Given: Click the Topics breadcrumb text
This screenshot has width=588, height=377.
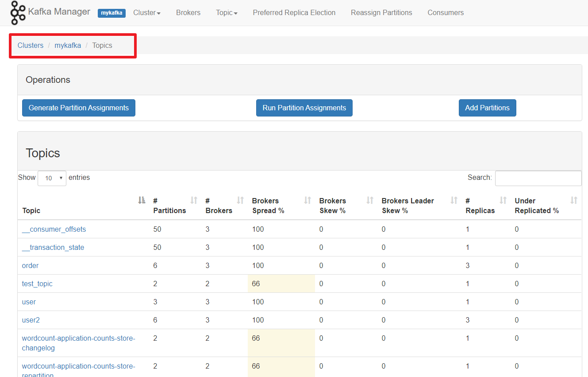Looking at the screenshot, I should [102, 45].
